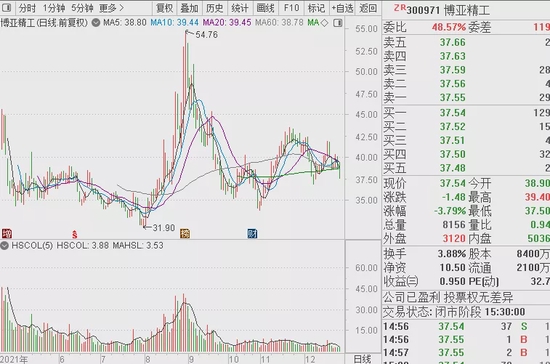Add stock with +自选 button
Screen dimensions: 550x364
(x=342, y=8)
